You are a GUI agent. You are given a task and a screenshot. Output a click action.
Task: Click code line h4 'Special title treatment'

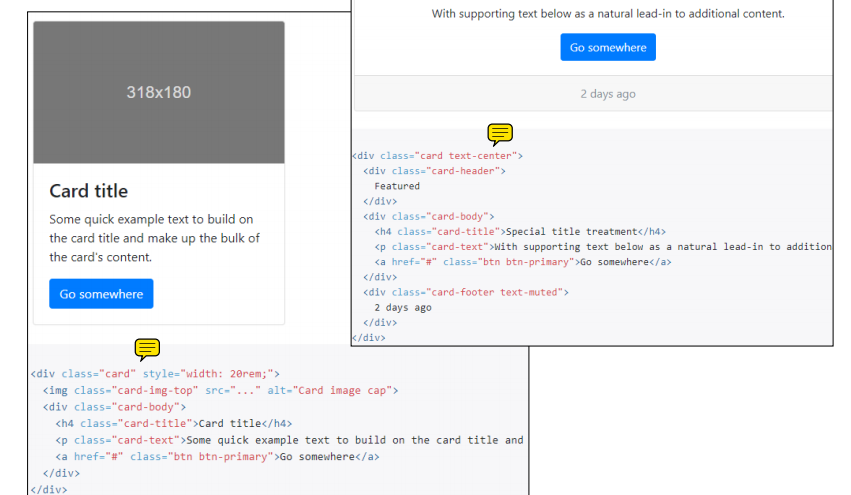coord(520,232)
